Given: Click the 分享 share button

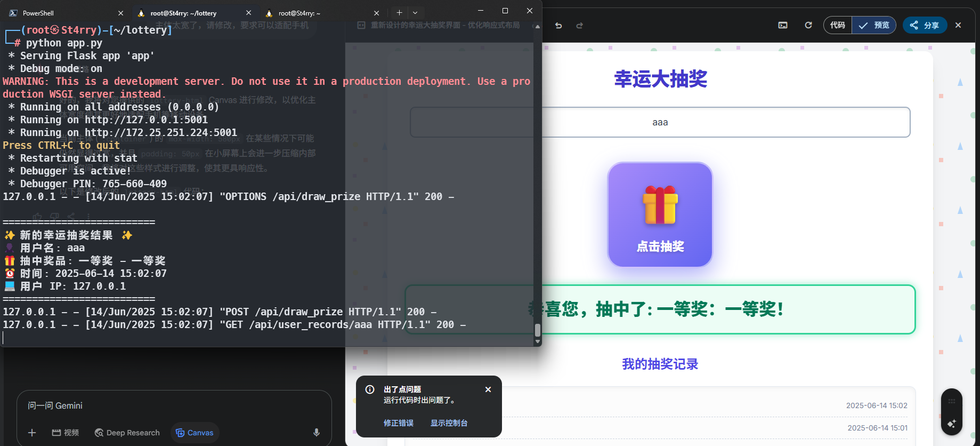Looking at the screenshot, I should tap(925, 25).
